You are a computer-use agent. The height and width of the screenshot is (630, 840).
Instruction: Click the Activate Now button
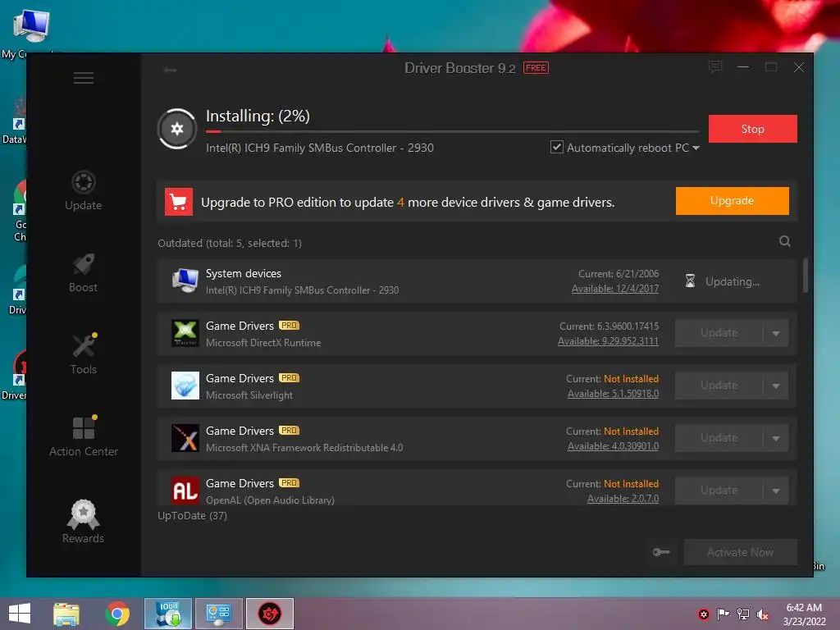point(741,552)
